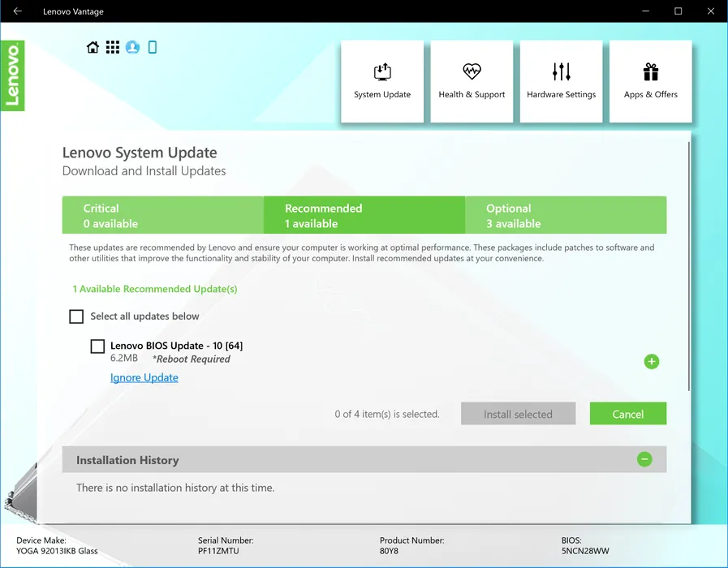Open the user profile icon
This screenshot has height=568, width=728.
click(x=132, y=47)
